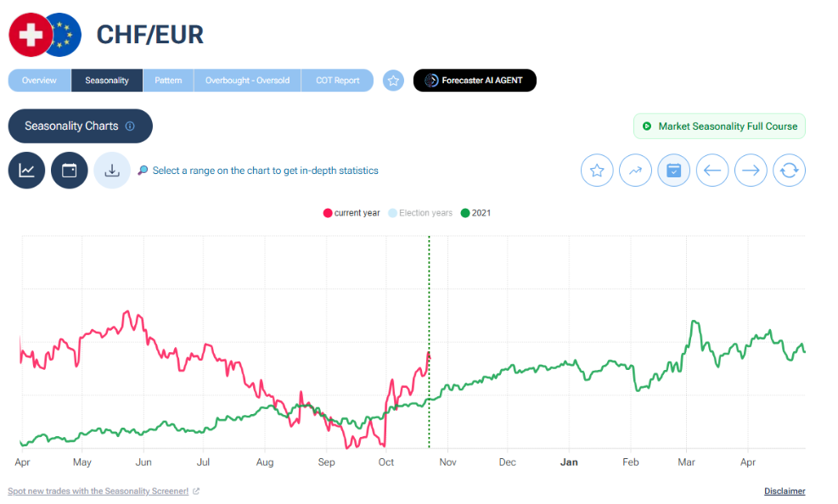Screen dimensions: 838x504
Task: Open the Pattern tab
Action: coord(168,81)
